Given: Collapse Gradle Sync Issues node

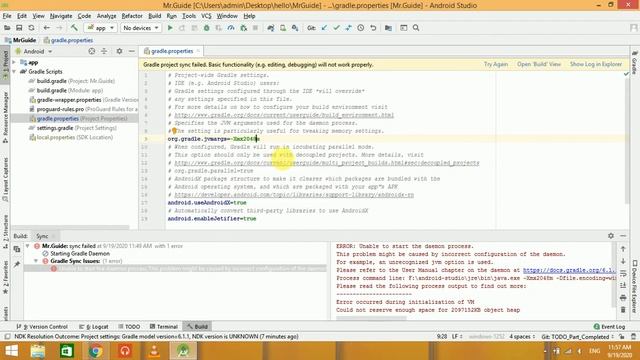Looking at the screenshot, I should pyautogui.click(x=36, y=261).
